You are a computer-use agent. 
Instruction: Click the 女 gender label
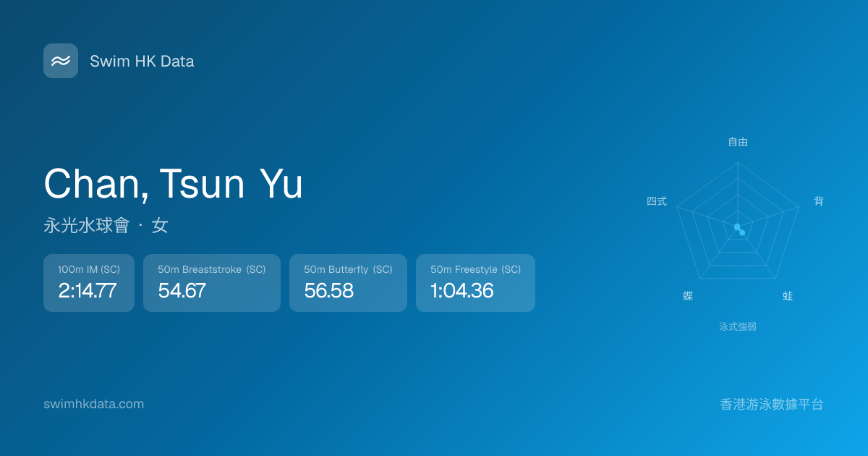coord(160,226)
